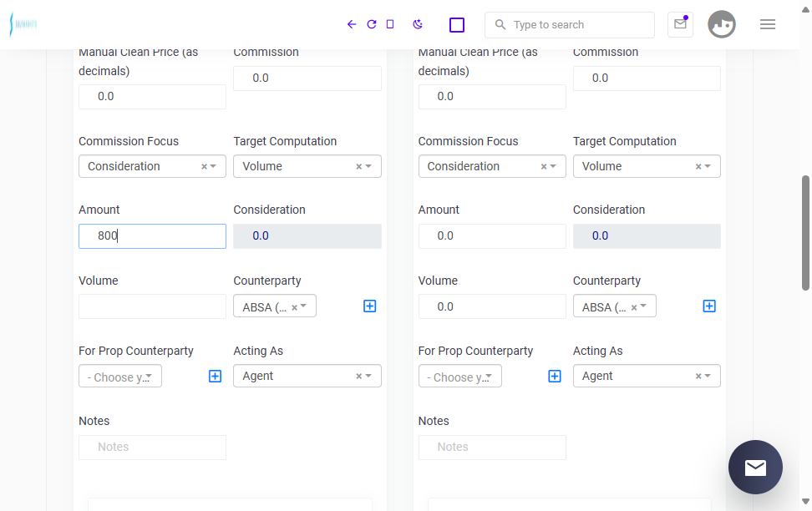Expand right Counterparty ABSA dropdown arrow

point(643,306)
